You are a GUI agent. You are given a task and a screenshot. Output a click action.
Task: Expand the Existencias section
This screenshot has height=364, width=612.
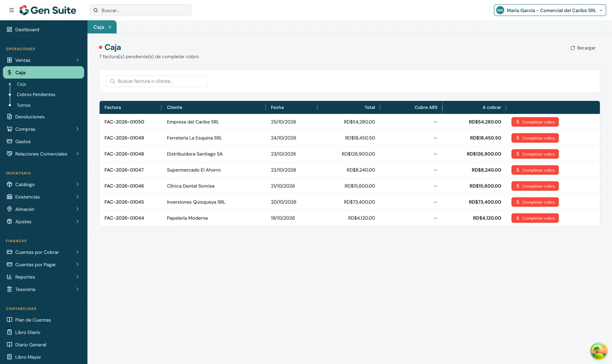[78, 197]
